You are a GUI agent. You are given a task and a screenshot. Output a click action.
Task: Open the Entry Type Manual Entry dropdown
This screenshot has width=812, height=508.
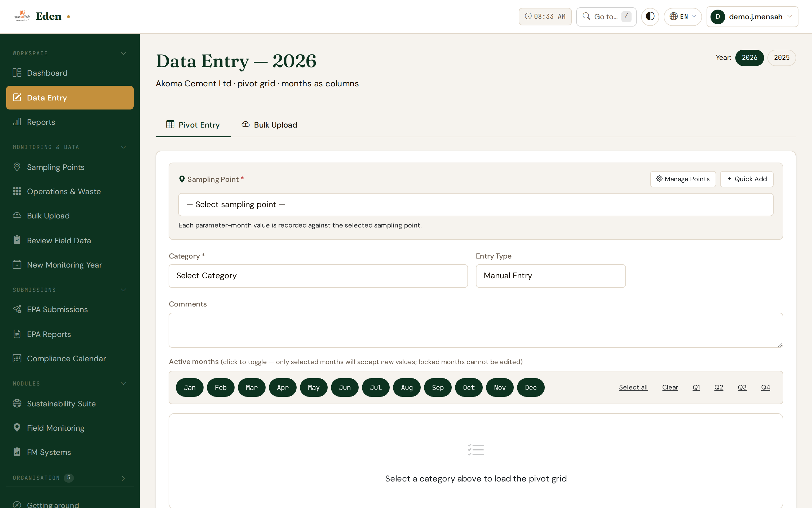[551, 276]
